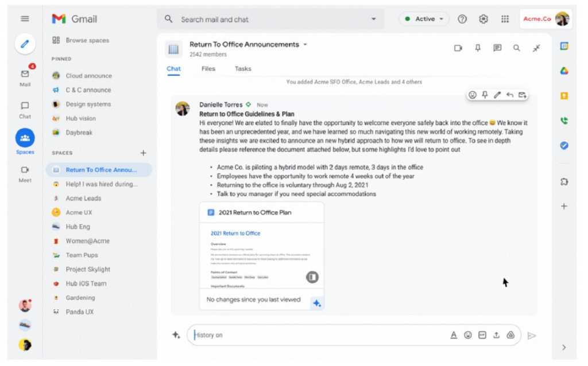
Task: Collapse the space view with arrows icon
Action: coord(537,48)
